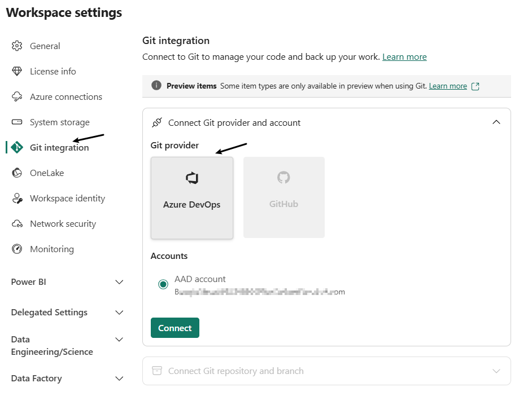
Task: Click the blurred account email address
Action: 260,292
